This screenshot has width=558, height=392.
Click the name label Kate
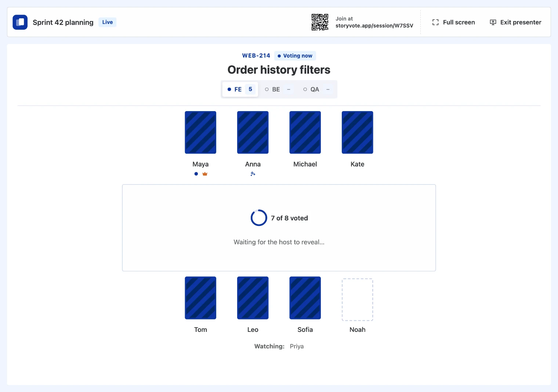point(358,164)
